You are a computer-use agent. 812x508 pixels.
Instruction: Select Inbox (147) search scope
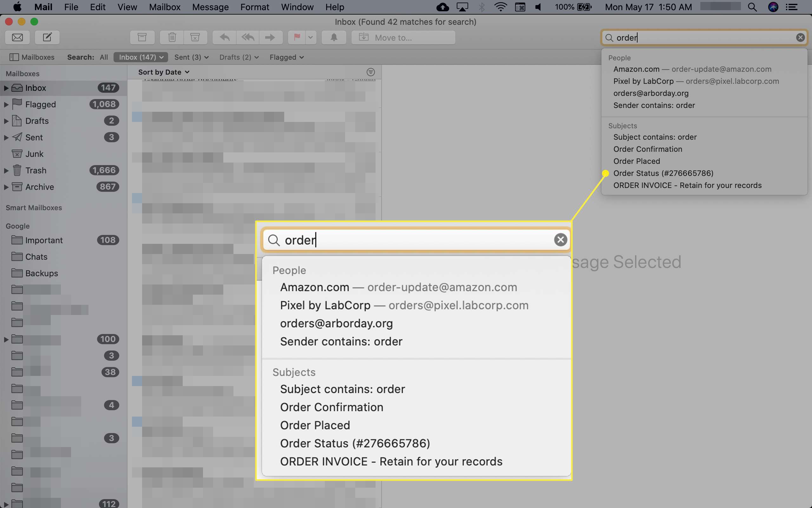pyautogui.click(x=141, y=57)
